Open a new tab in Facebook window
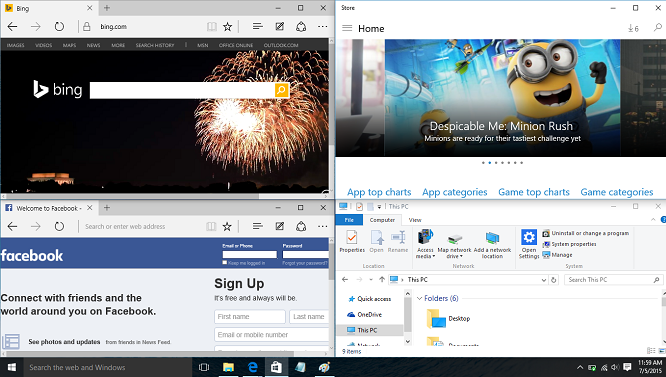Screen dimensions: 666x377 pos(107,207)
